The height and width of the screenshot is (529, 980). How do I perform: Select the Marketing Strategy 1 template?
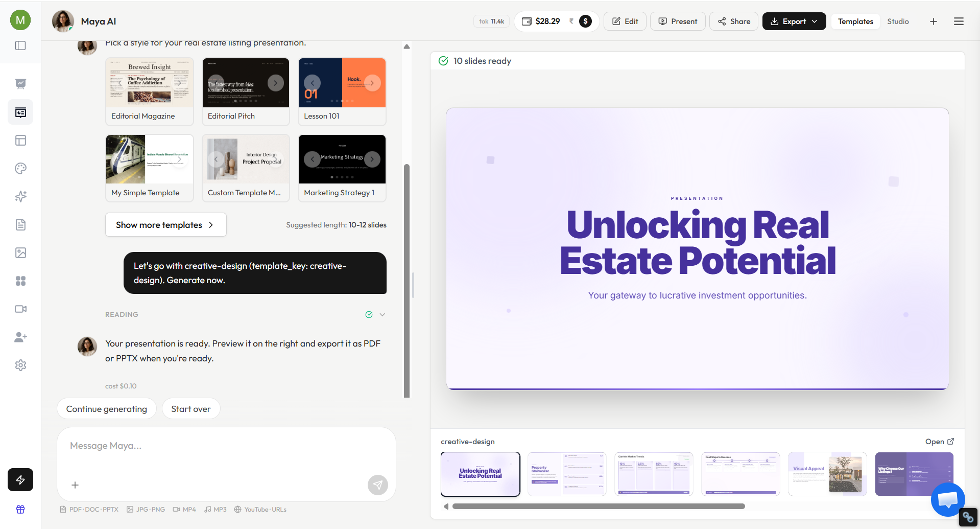tap(342, 168)
